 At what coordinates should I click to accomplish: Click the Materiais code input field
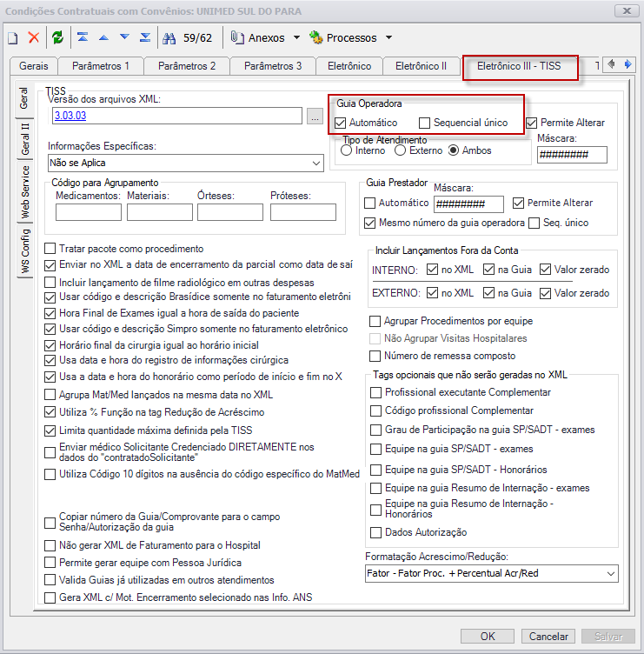pyautogui.click(x=160, y=212)
